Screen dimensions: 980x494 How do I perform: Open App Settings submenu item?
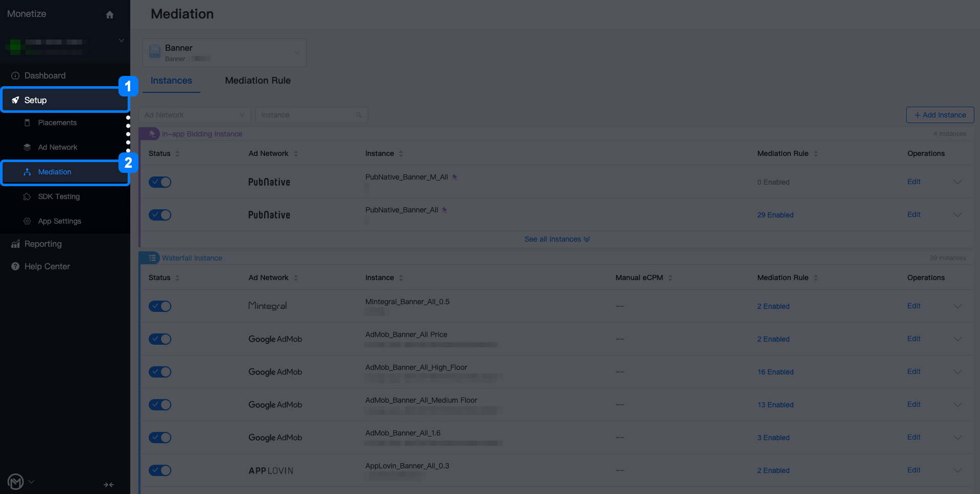coord(59,221)
